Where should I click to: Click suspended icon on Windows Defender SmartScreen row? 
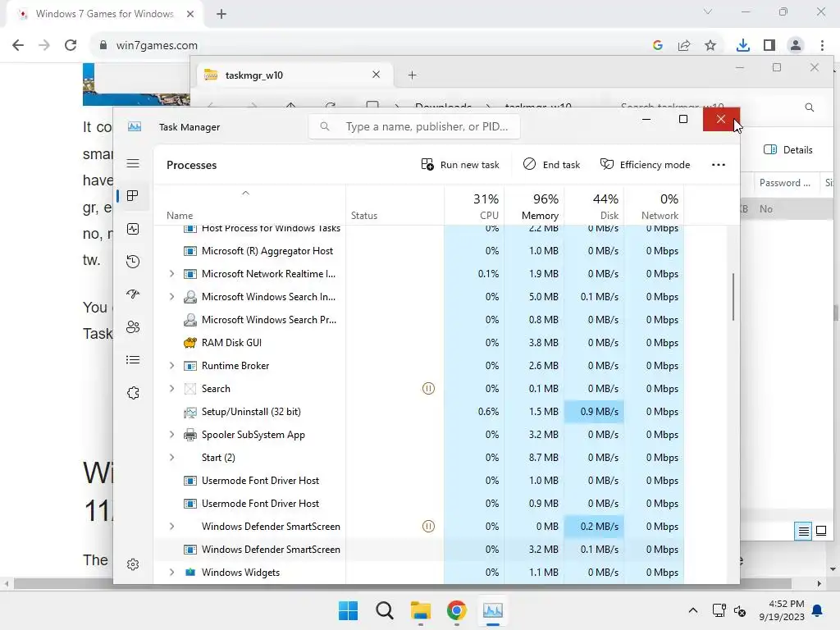pyautogui.click(x=428, y=527)
